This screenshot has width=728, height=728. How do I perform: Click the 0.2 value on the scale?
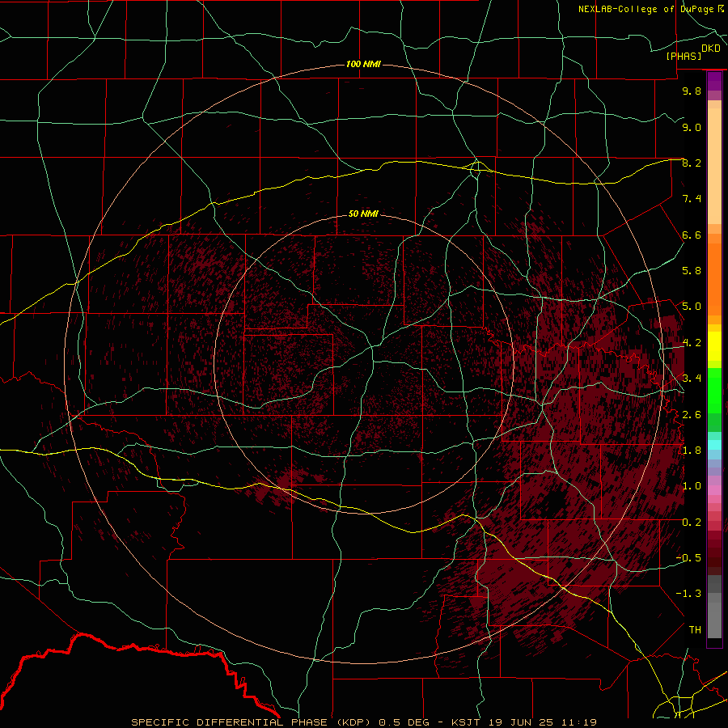click(x=692, y=523)
